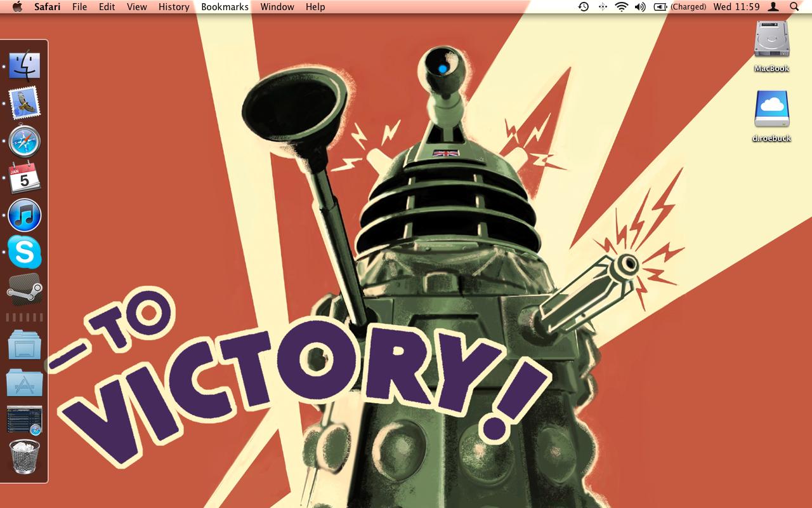Launch iTunes from the dock
Screen dimensions: 812x508
[25, 215]
